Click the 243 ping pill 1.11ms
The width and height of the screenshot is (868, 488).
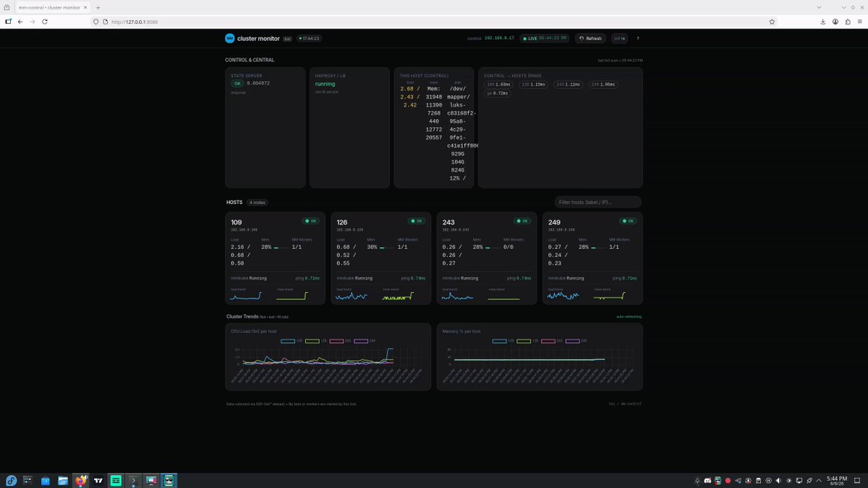coord(568,85)
